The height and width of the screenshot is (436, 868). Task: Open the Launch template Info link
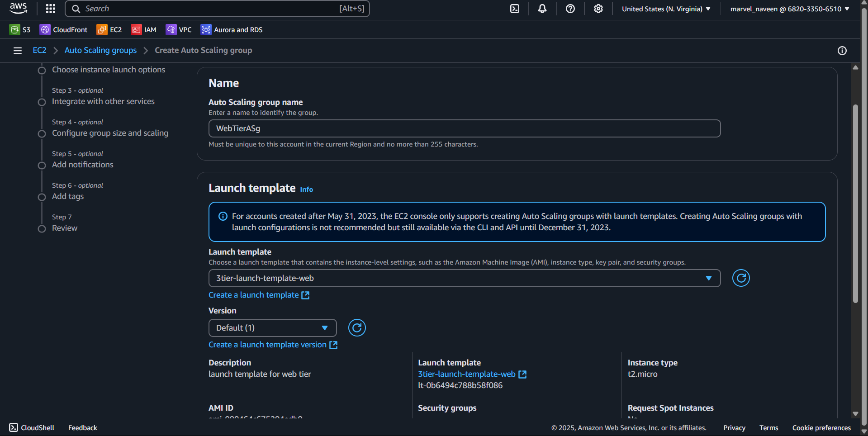click(x=307, y=190)
